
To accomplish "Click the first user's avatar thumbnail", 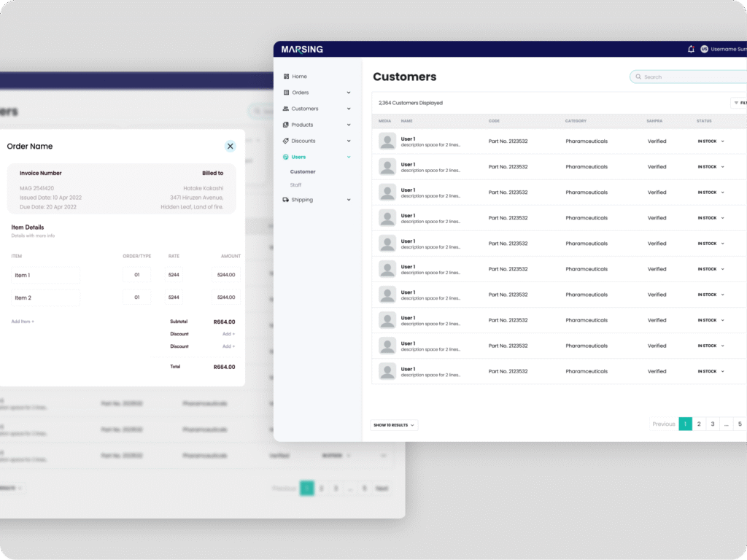I will pyautogui.click(x=387, y=141).
